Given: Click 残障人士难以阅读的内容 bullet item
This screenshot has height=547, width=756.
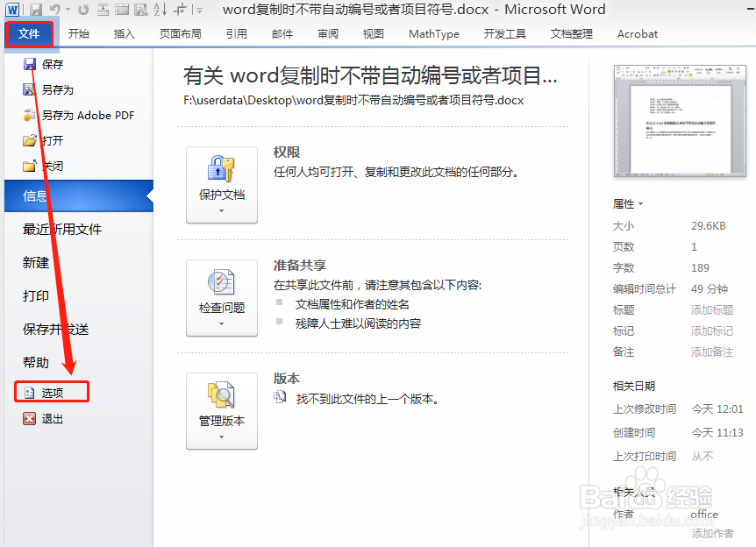Looking at the screenshot, I should pos(358,323).
